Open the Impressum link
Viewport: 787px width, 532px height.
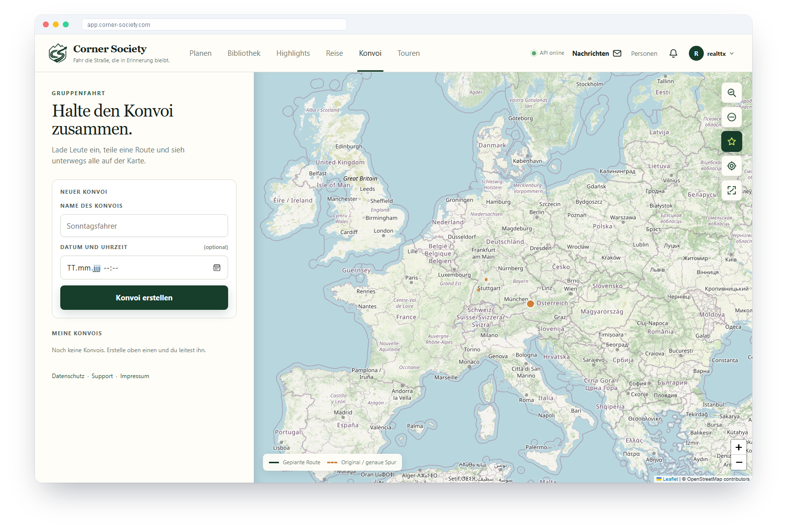(134, 376)
